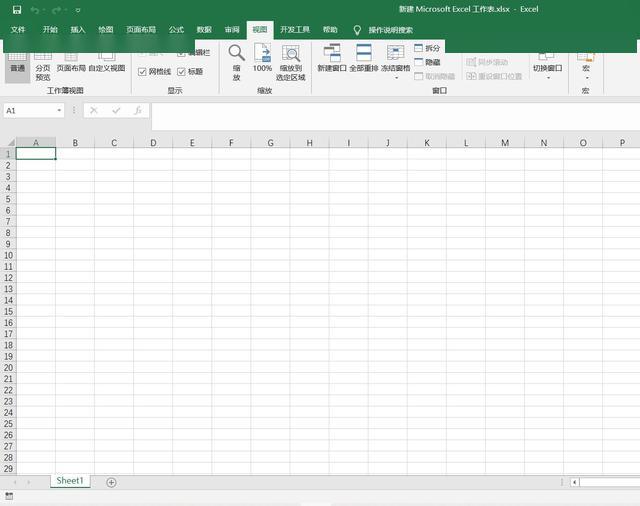640x506 pixels.
Task: Click the cancel X icon in formula bar
Action: pyautogui.click(x=94, y=111)
